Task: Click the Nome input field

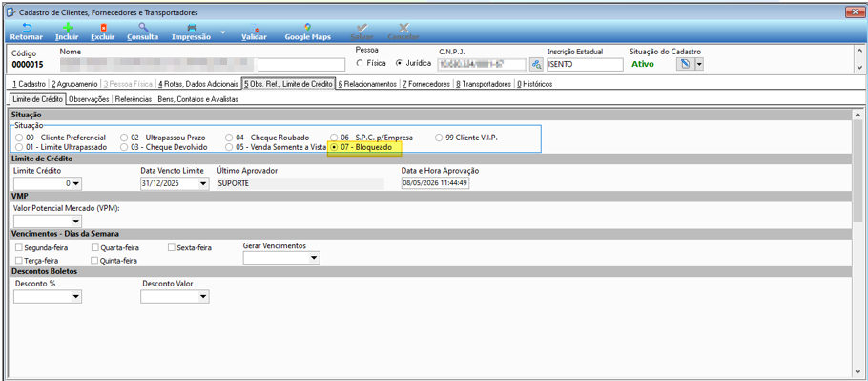Action: 201,64
